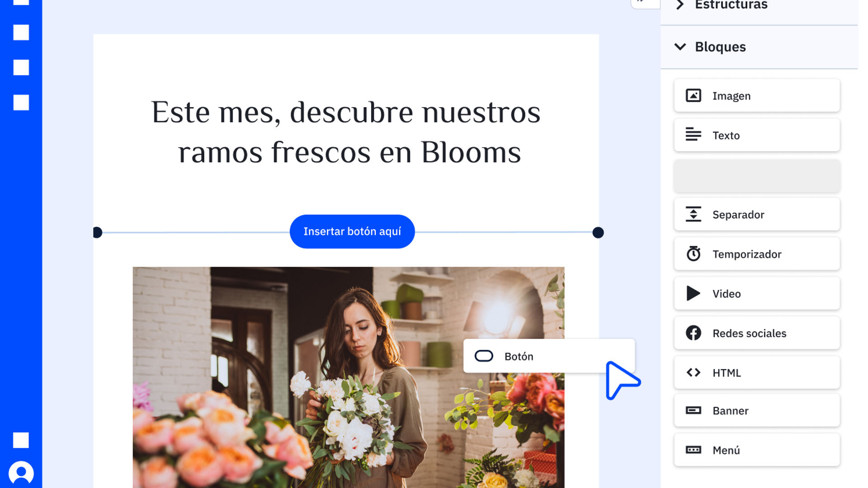
Task: Select the Banner block icon
Action: click(693, 410)
